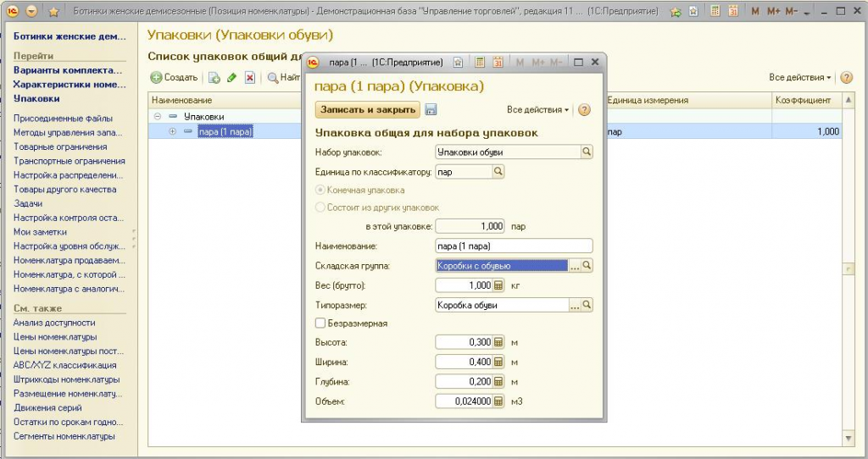The image size is (868, 459).
Task: Open calculator for Высота field
Action: click(x=498, y=342)
